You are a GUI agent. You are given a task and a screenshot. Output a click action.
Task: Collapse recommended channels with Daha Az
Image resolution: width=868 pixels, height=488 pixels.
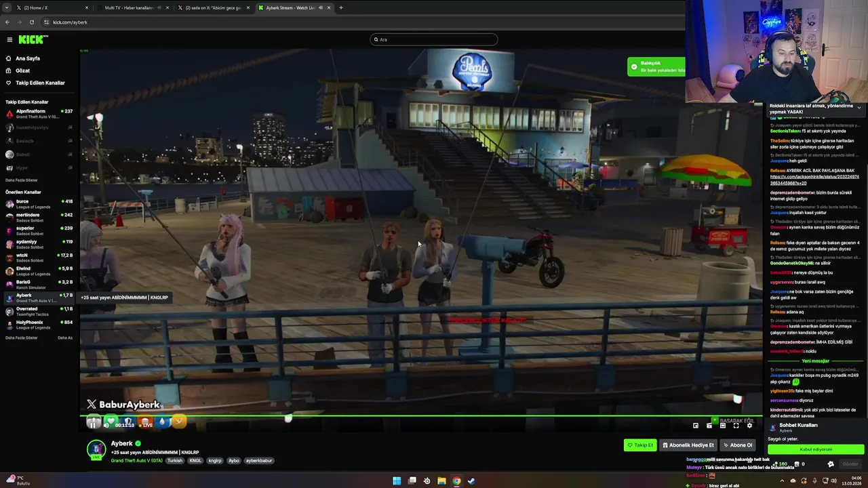point(65,338)
